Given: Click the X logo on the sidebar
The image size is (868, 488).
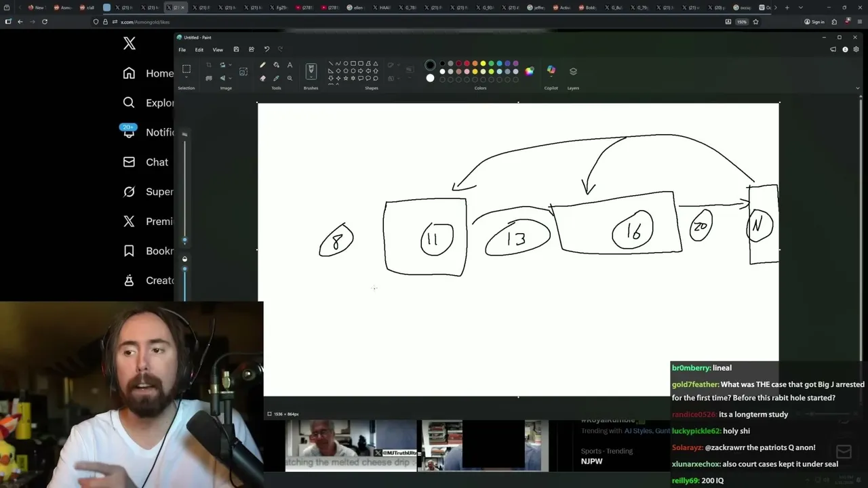Looking at the screenshot, I should click(129, 44).
